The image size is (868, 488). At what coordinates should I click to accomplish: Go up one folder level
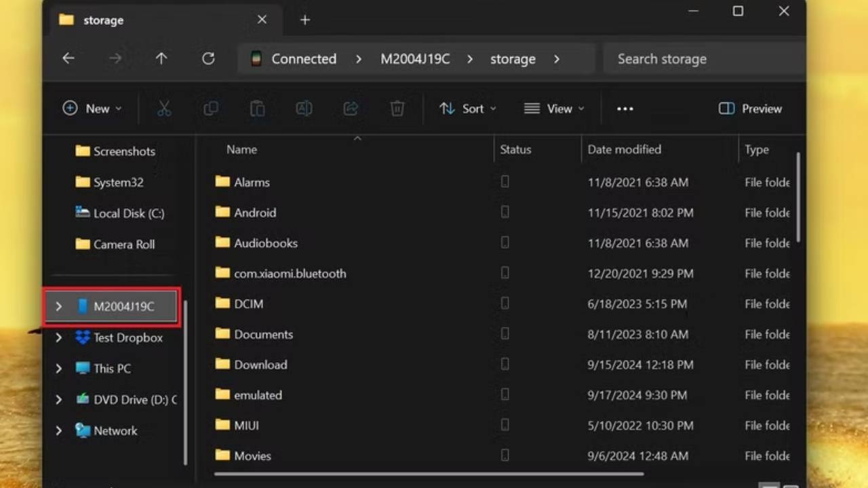coord(161,59)
